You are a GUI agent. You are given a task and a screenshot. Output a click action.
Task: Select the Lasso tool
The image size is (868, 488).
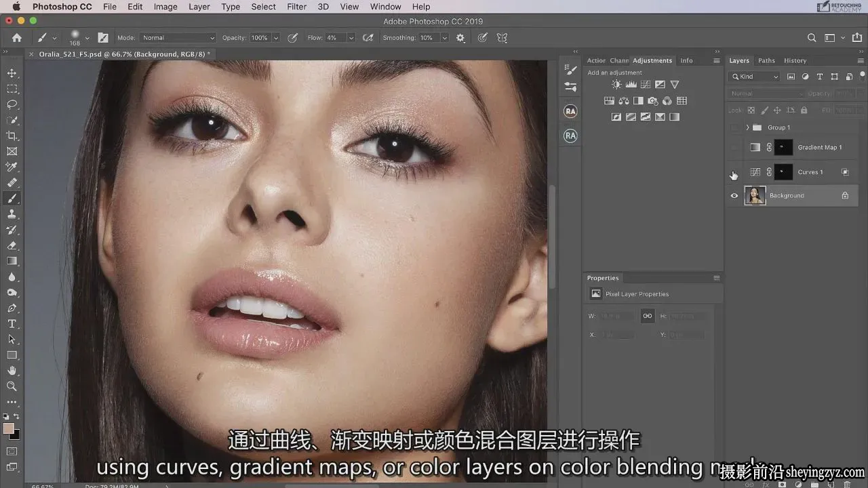tap(12, 104)
